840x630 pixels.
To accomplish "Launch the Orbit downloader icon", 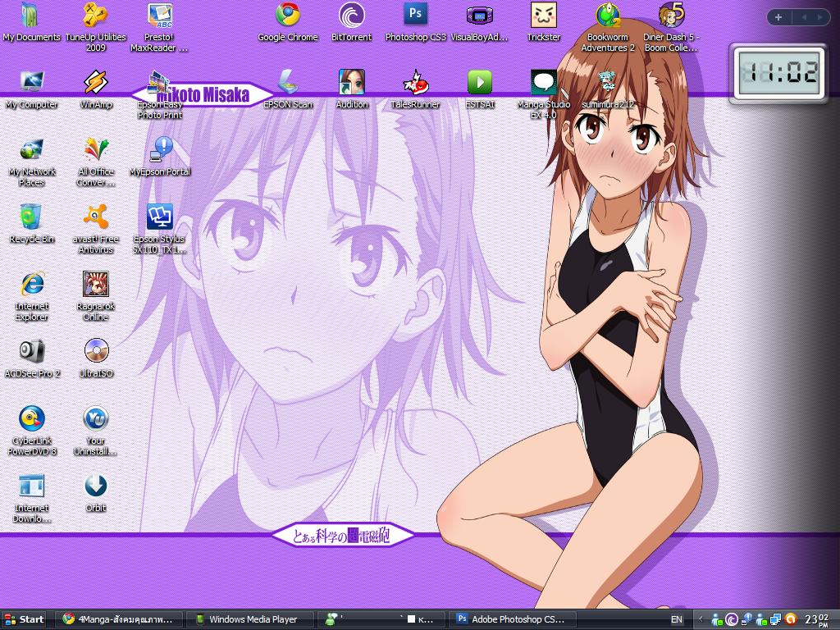I will pos(96,493).
